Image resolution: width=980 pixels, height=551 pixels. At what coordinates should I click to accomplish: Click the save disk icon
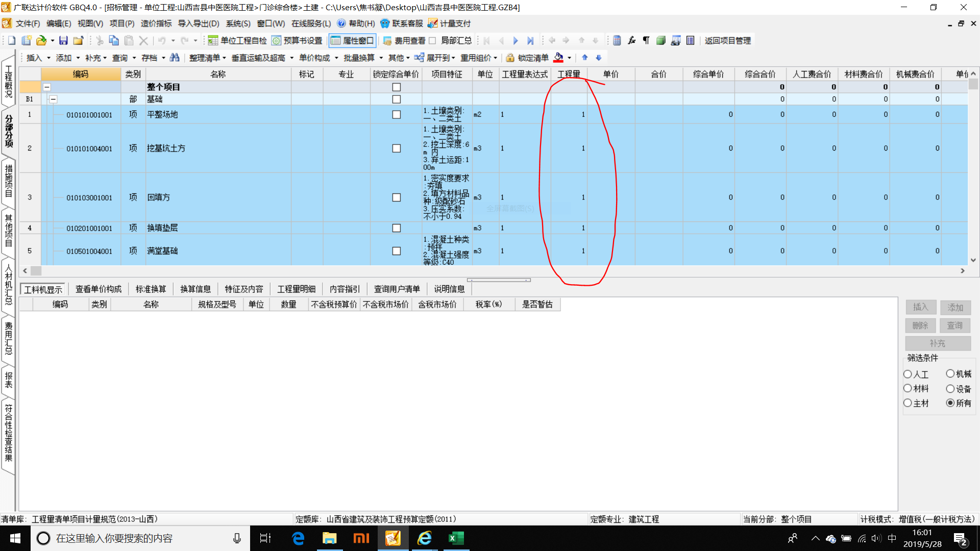point(63,40)
